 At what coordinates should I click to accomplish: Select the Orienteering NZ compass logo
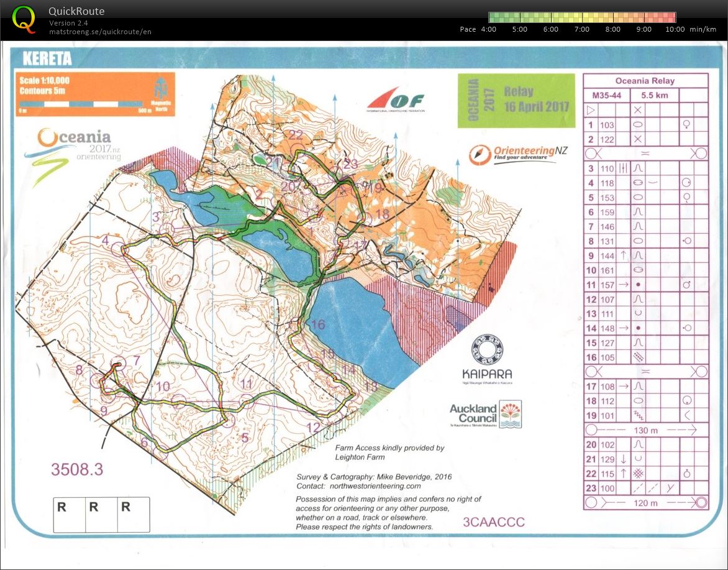pos(480,154)
